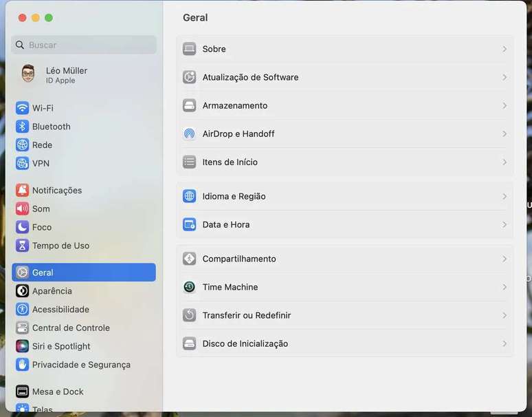Open Wi-Fi settings icon in sidebar
532x417 pixels.
[23, 108]
